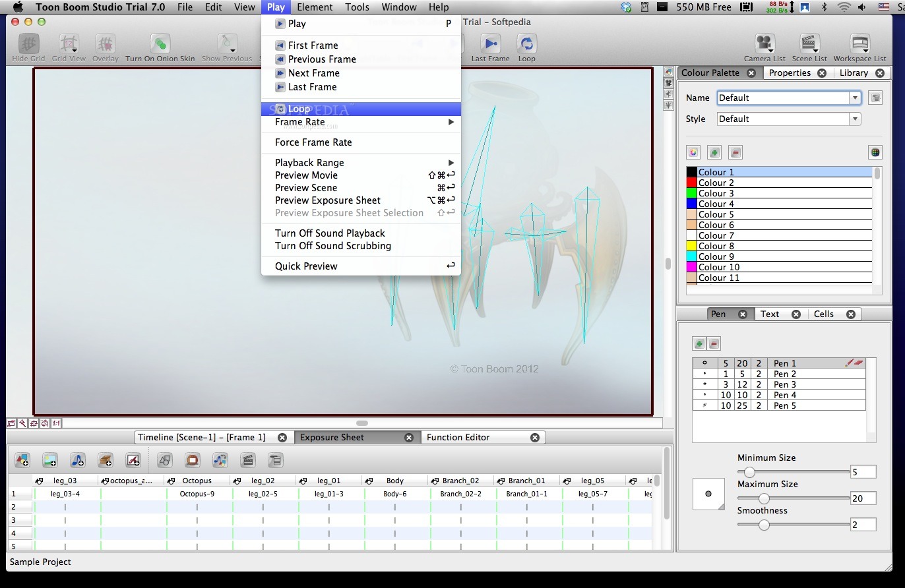Viewport: 905px width, 588px height.
Task: Click the Play entry at top of menu
Action: [361, 24]
